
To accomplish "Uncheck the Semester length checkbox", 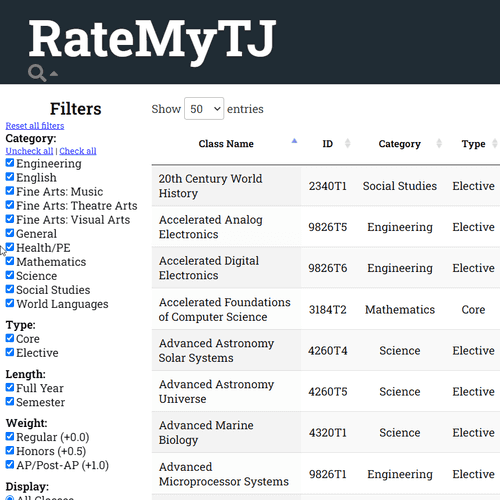I will click(10, 401).
